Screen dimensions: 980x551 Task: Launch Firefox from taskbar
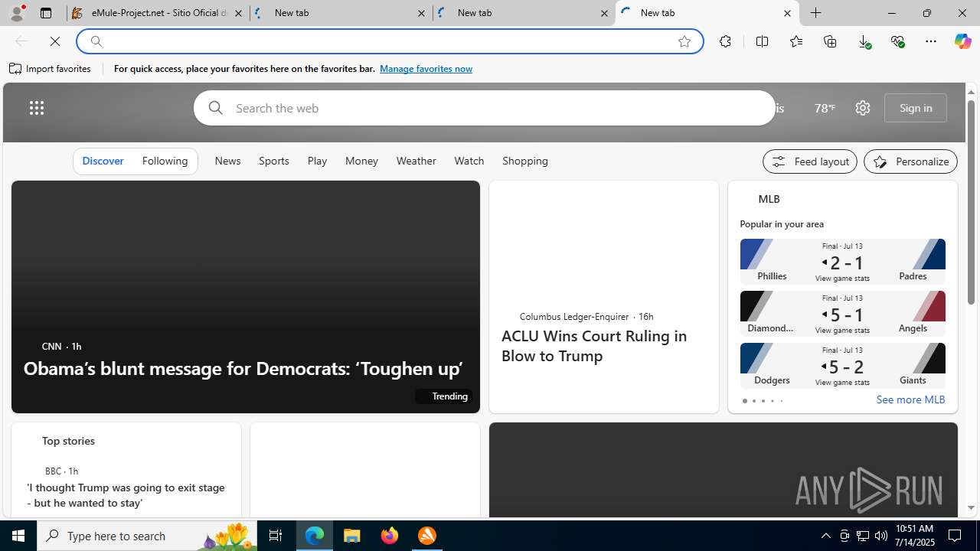[x=390, y=536]
